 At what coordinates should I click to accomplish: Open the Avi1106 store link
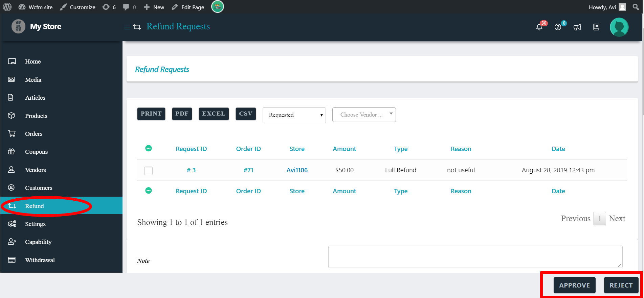[297, 170]
